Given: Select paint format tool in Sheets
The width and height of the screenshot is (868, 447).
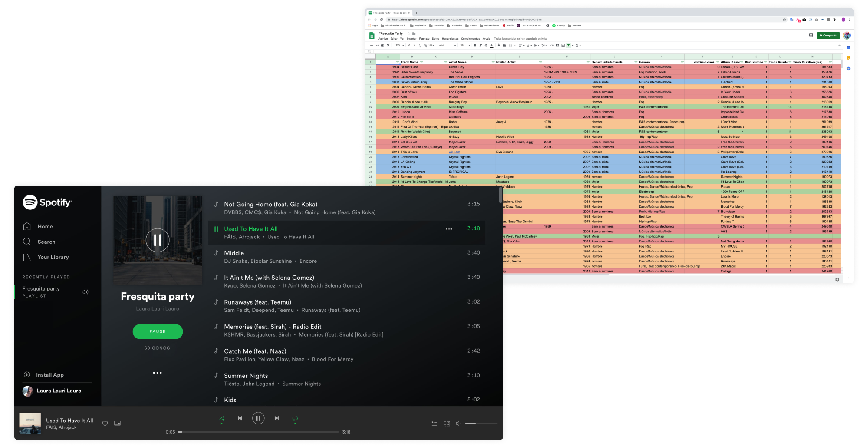Looking at the screenshot, I should [x=388, y=45].
